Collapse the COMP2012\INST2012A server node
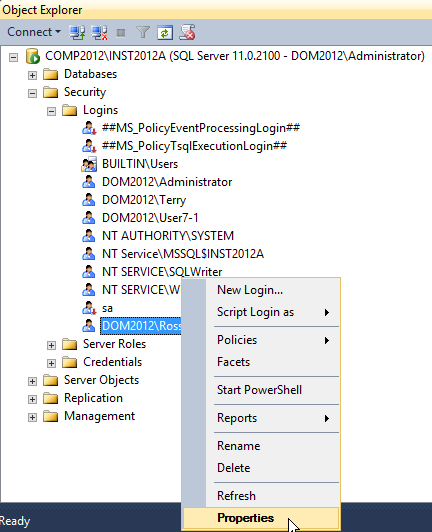The image size is (432, 532). pyautogui.click(x=13, y=57)
